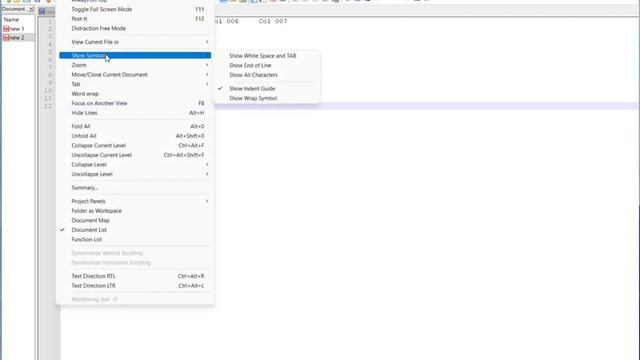Set Text Direction RTL
640x360 pixels.
(x=135, y=276)
